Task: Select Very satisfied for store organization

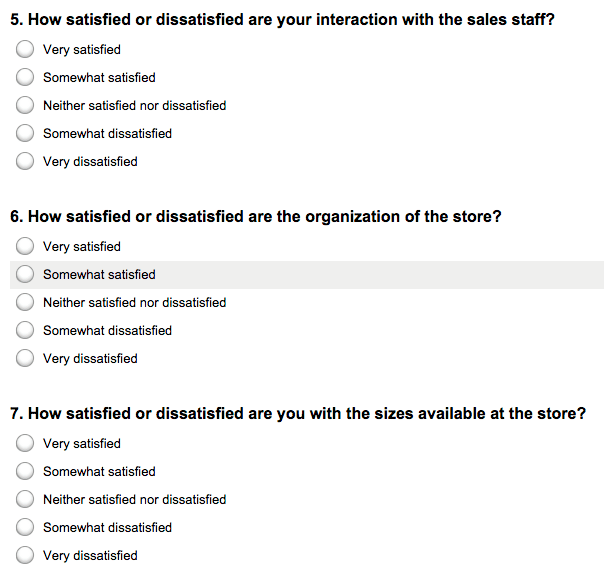Action: 25,246
